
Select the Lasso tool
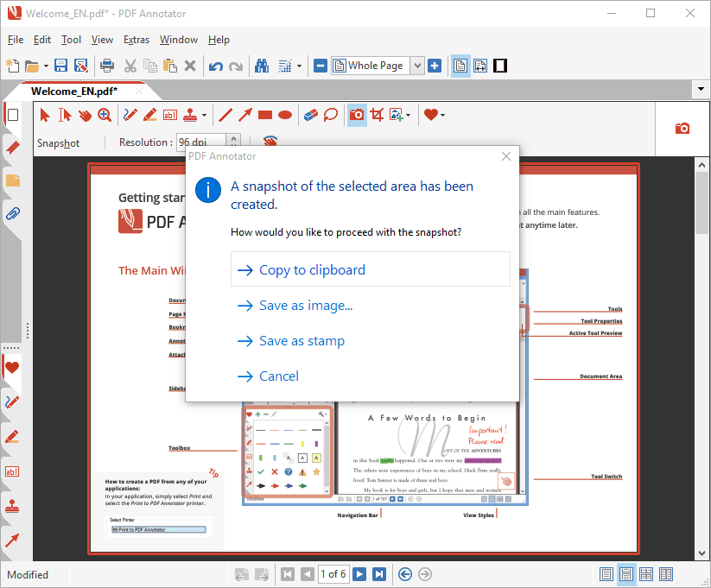[x=331, y=115]
